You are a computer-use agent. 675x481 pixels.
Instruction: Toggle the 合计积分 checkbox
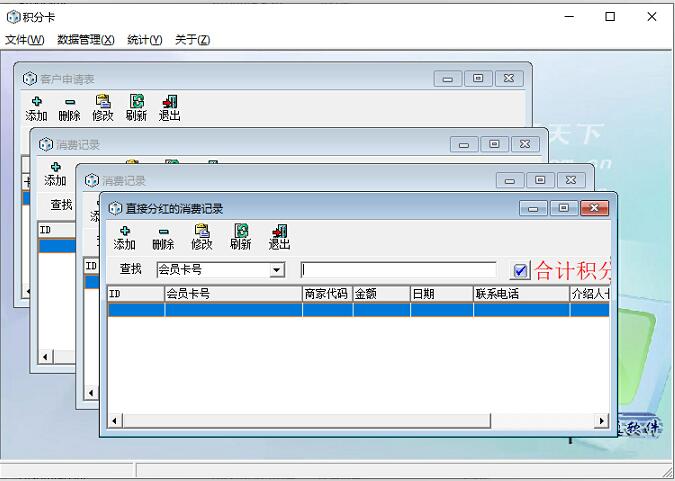pos(520,271)
